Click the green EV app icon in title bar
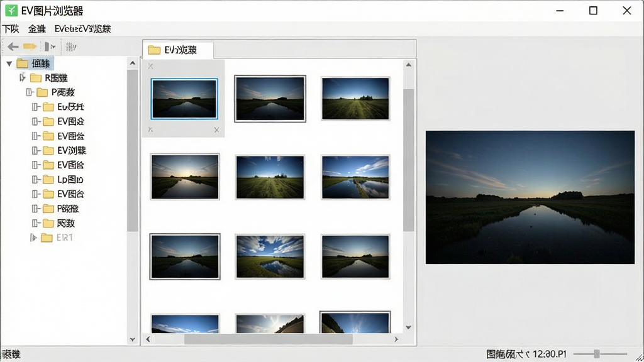Viewport: 644px width, 362px height. coord(11,10)
